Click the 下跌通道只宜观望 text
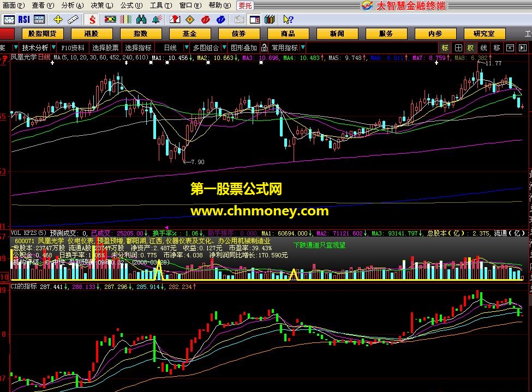Image resolution: width=532 pixels, height=392 pixels. click(319, 245)
